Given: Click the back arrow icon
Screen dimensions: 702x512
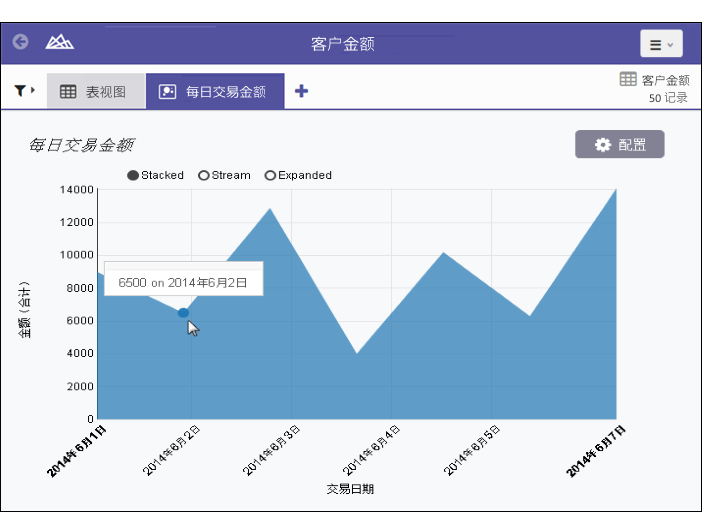Looking at the screenshot, I should 20,43.
